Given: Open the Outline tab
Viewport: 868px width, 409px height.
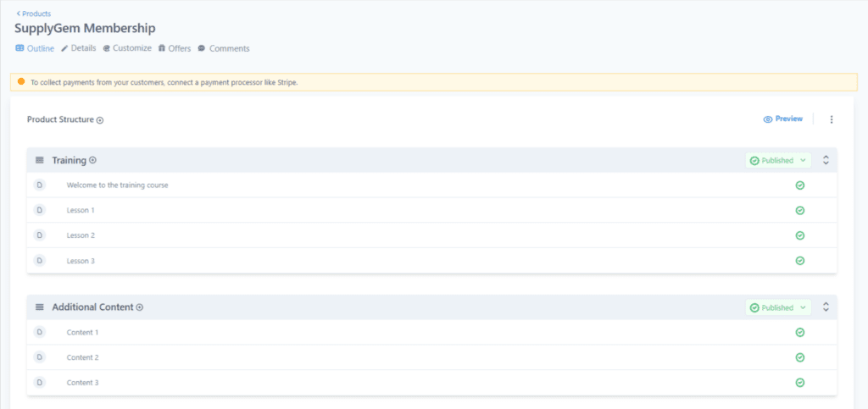Looking at the screenshot, I should point(35,48).
